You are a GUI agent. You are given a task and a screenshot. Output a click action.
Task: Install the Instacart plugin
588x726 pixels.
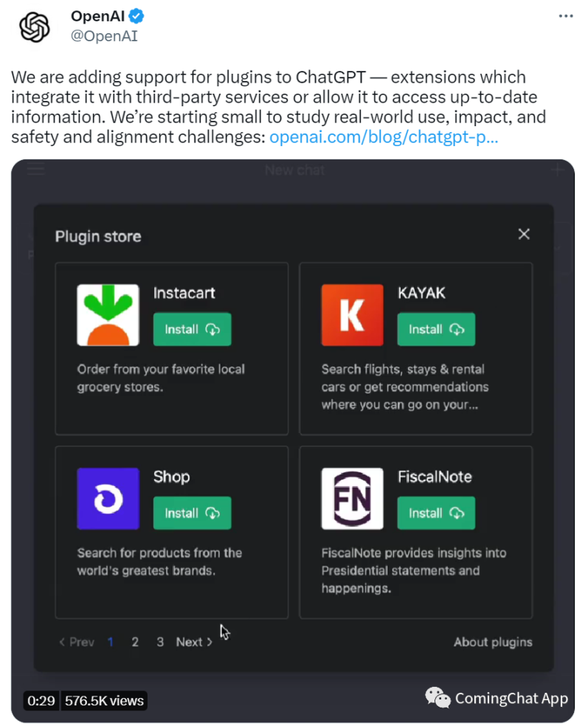coord(192,330)
